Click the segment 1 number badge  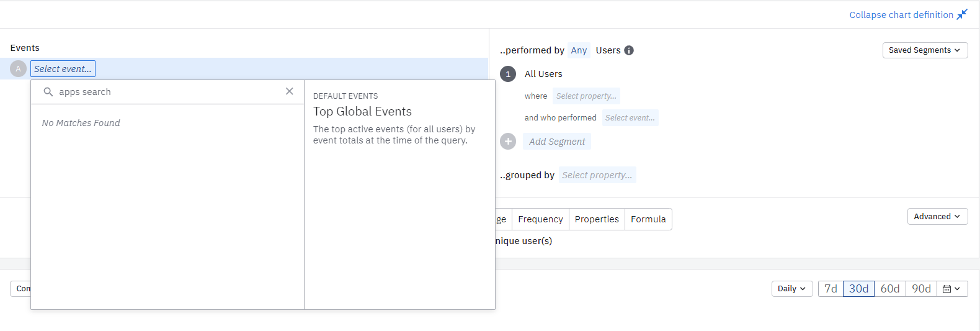coord(508,74)
